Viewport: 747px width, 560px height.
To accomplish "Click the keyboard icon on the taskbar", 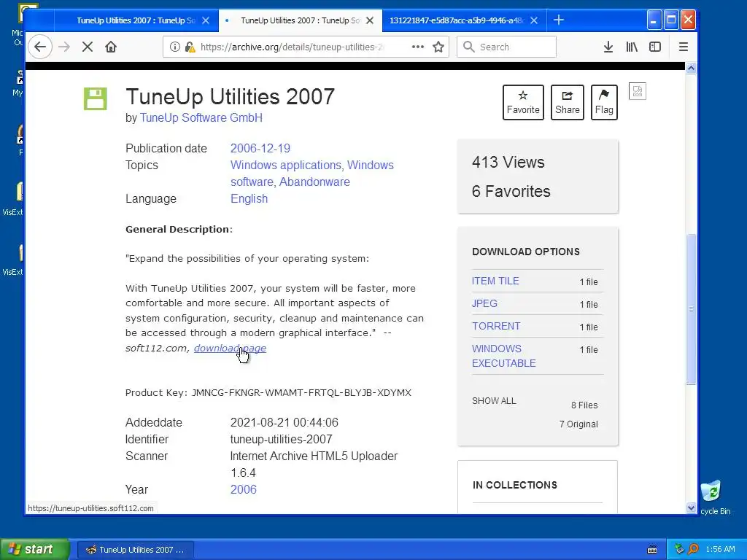I will pyautogui.click(x=652, y=550).
